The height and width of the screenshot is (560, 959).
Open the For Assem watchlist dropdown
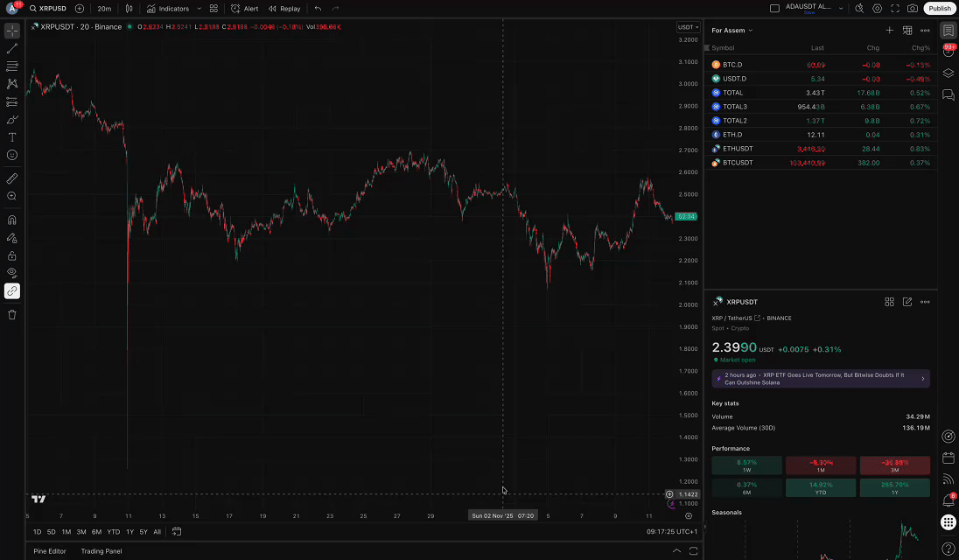[731, 30]
